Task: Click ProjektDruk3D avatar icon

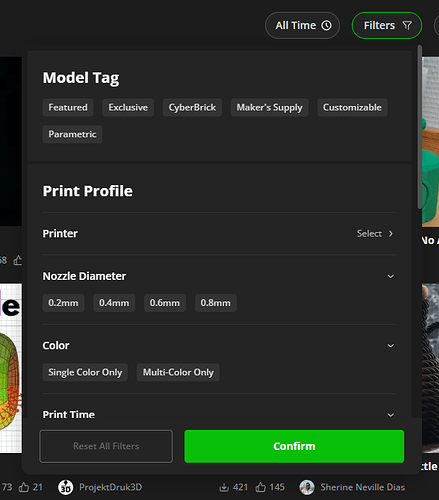Action: point(66,487)
